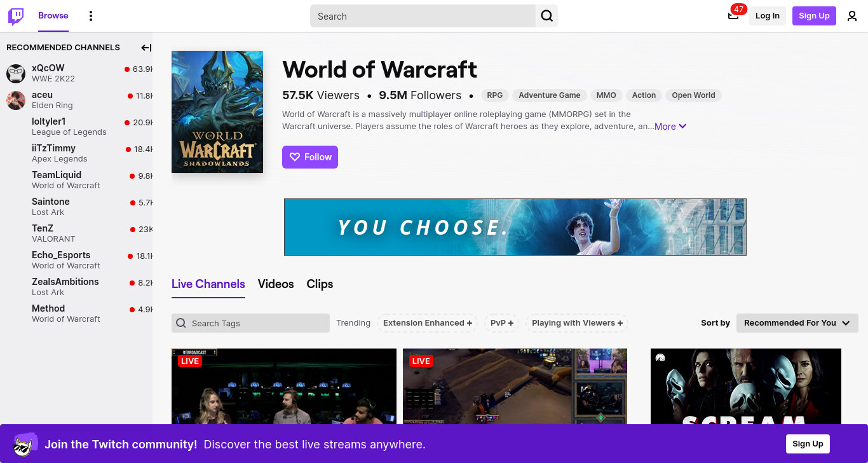Click the 57.5K Viewers text

click(x=321, y=95)
